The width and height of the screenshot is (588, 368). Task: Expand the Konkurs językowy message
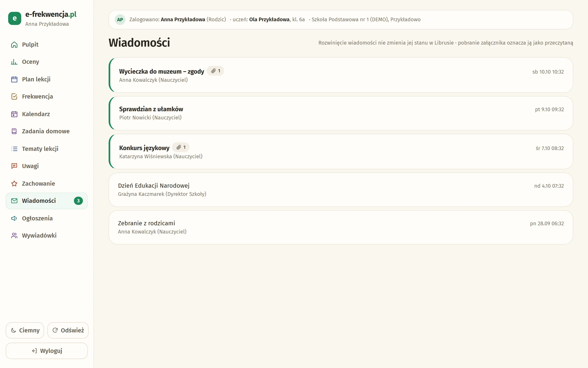pos(341,152)
